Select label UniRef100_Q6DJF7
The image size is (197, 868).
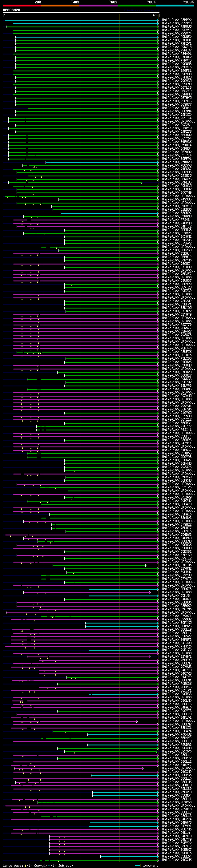tap(176, 274)
